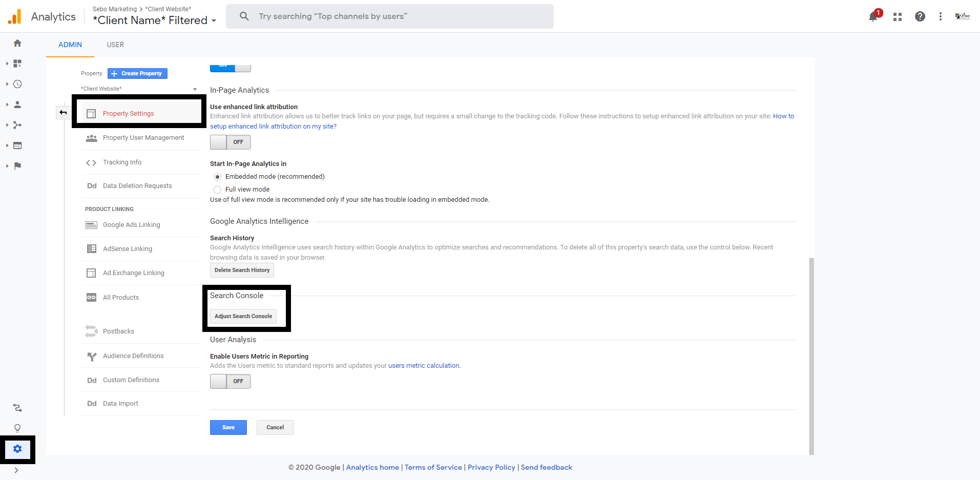Expand the Acquisition sidebar section arrow

[7, 125]
